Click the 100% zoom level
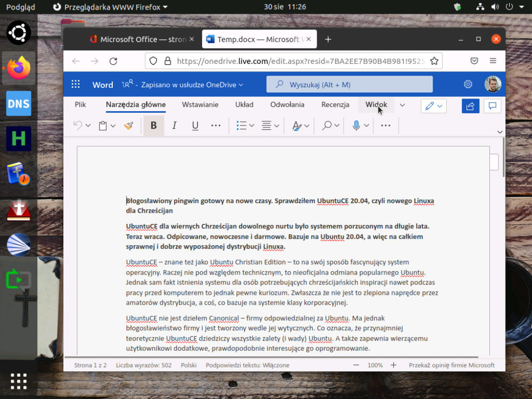This screenshot has height=399, width=532. [x=375, y=365]
